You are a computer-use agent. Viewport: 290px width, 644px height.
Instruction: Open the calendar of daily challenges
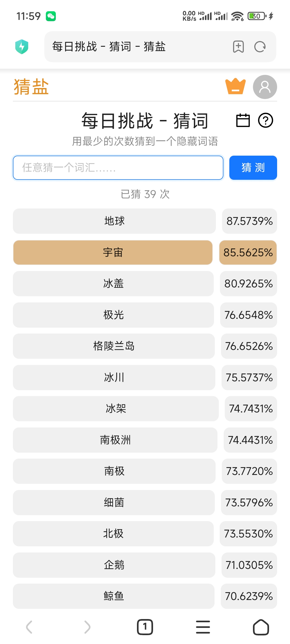243,120
